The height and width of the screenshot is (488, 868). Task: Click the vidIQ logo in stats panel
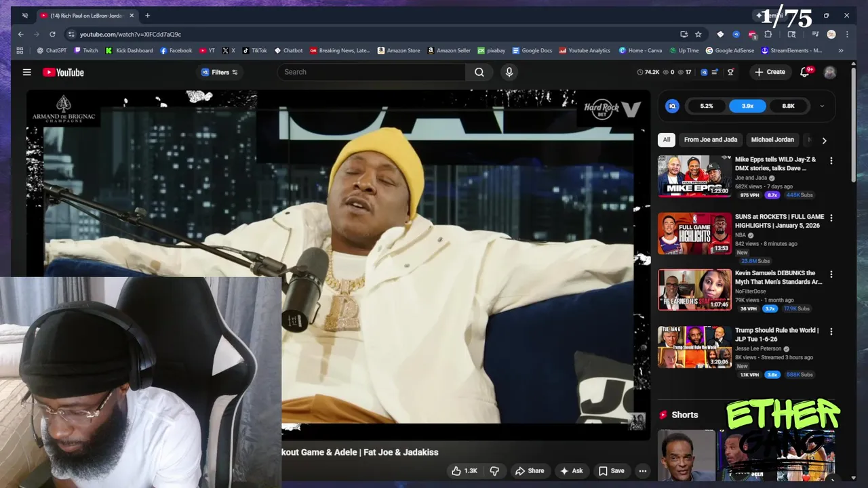click(x=672, y=106)
